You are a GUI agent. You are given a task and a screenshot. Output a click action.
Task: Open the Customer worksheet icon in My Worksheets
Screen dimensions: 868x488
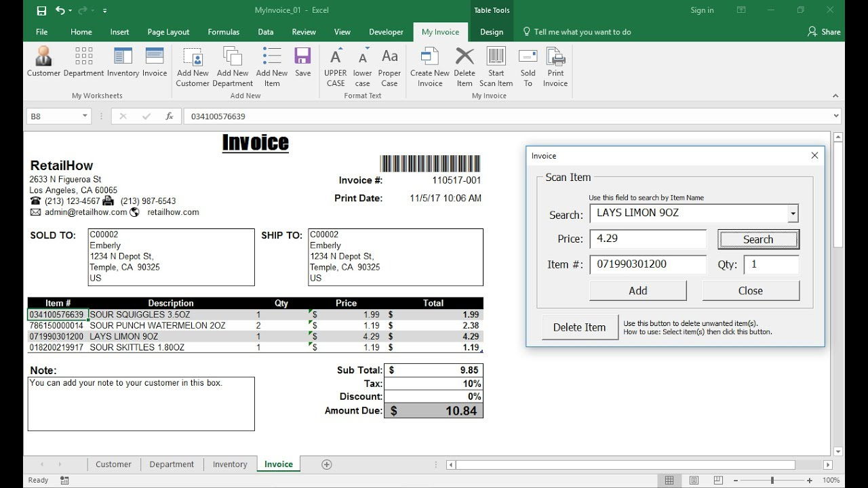pyautogui.click(x=43, y=64)
